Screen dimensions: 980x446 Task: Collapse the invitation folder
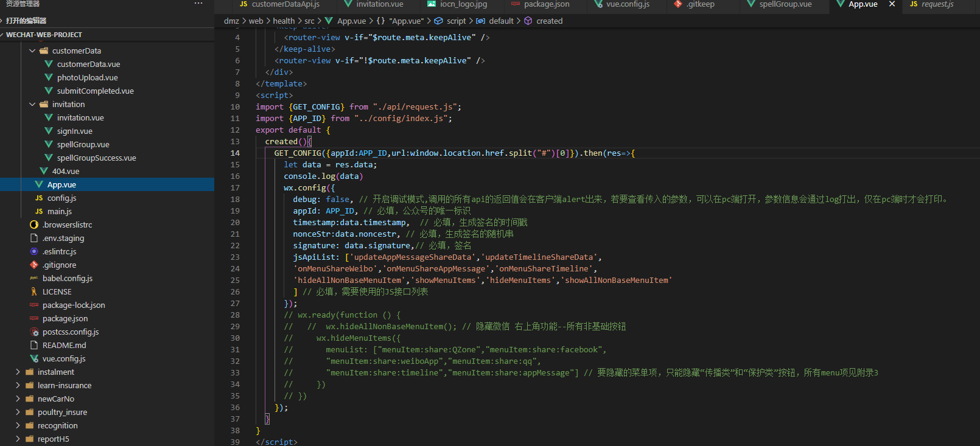(32, 104)
